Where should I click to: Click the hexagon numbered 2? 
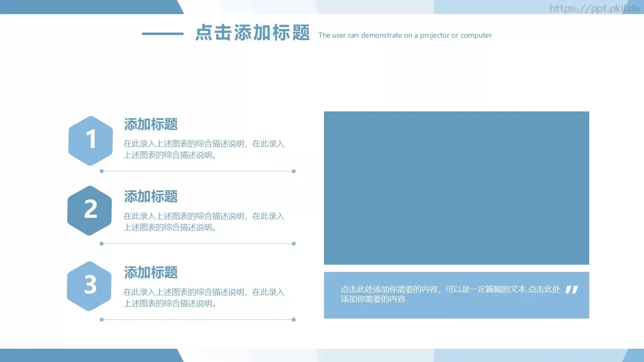[90, 210]
